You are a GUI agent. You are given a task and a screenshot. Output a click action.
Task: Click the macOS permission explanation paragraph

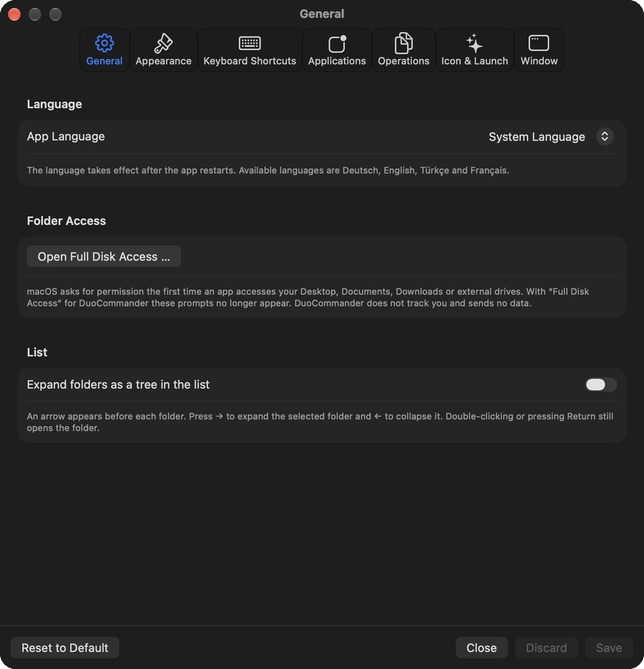(308, 297)
